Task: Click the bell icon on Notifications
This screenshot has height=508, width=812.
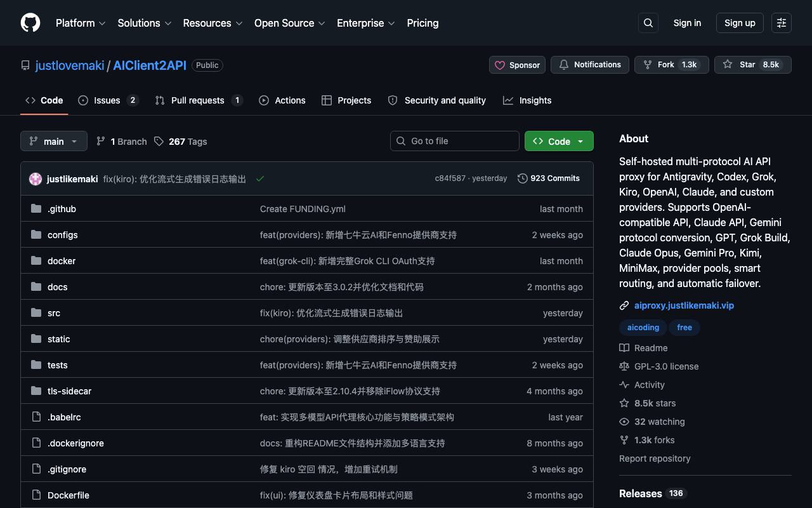Action: tap(564, 65)
